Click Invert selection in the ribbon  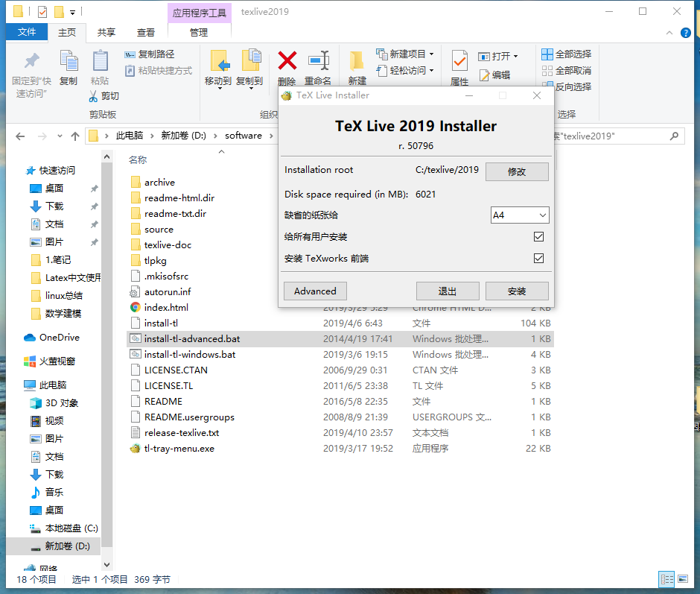pyautogui.click(x=567, y=86)
